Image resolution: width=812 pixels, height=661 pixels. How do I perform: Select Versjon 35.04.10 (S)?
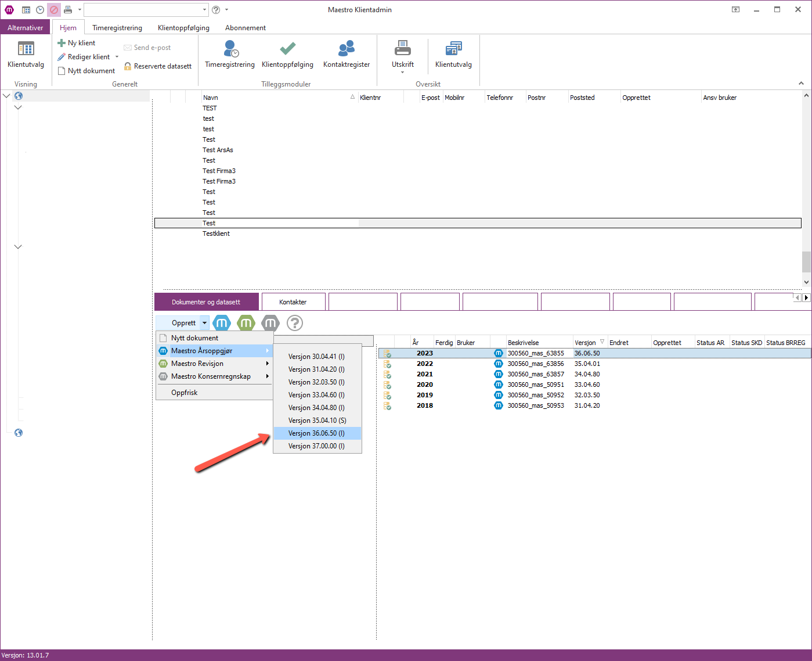pos(317,421)
